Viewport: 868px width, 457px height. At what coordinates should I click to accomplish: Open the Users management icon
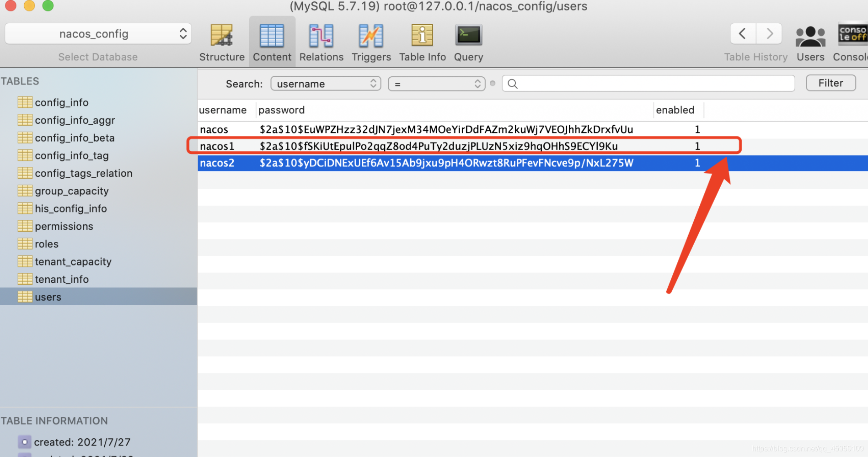(x=810, y=36)
